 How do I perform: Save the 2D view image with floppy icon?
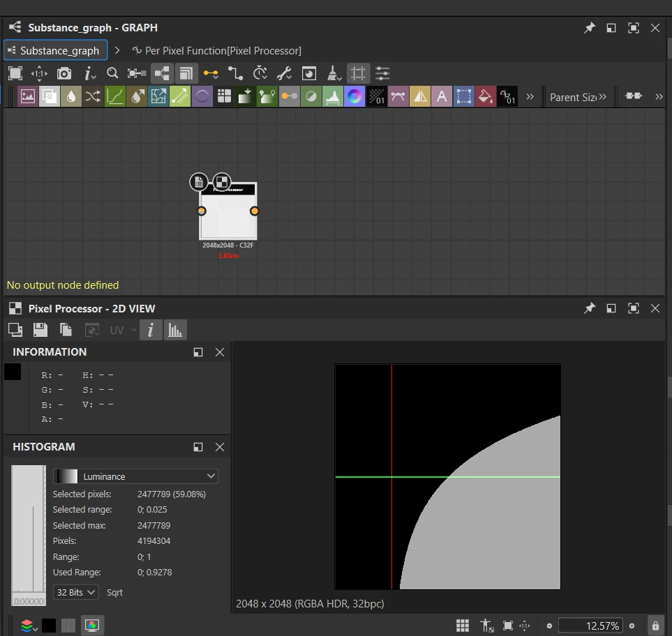[40, 330]
